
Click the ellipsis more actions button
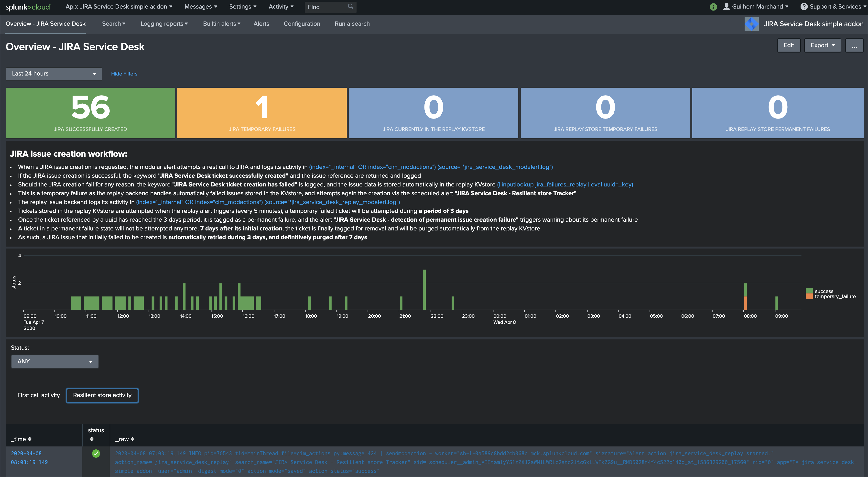point(854,45)
